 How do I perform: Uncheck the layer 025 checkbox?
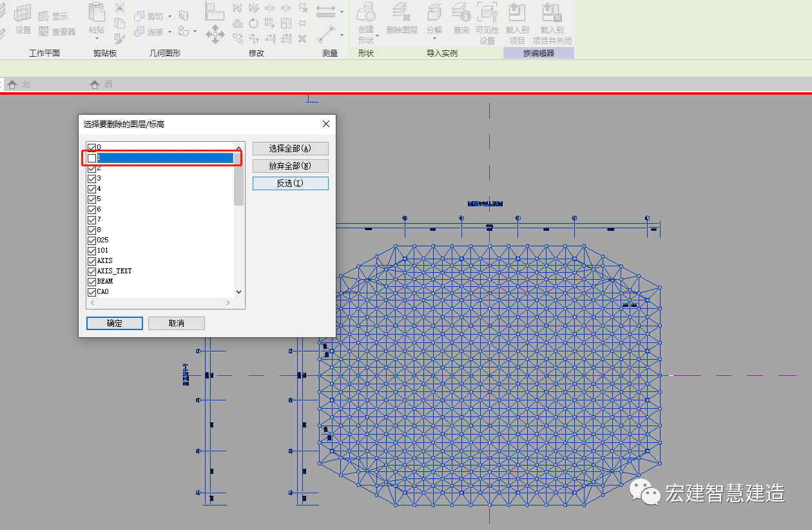click(92, 240)
